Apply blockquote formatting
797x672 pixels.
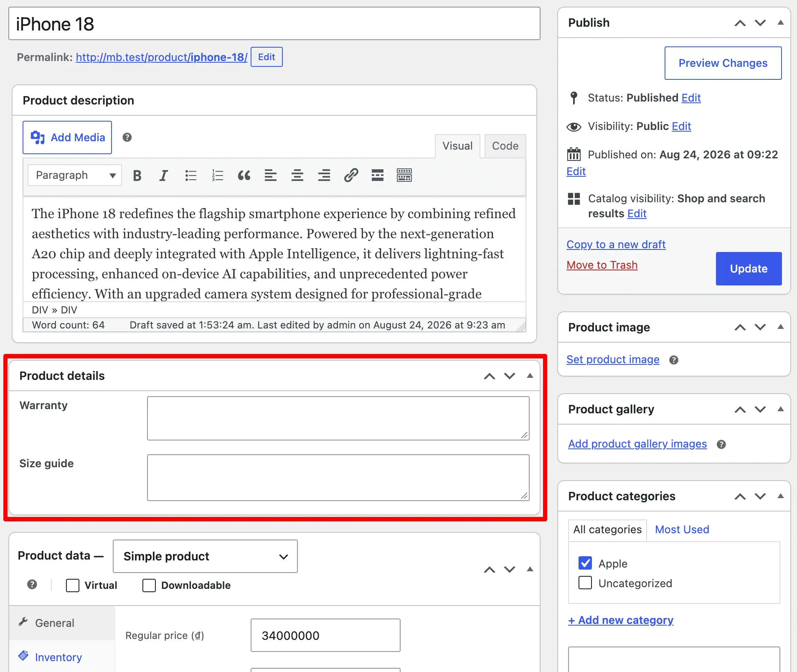pos(244,176)
